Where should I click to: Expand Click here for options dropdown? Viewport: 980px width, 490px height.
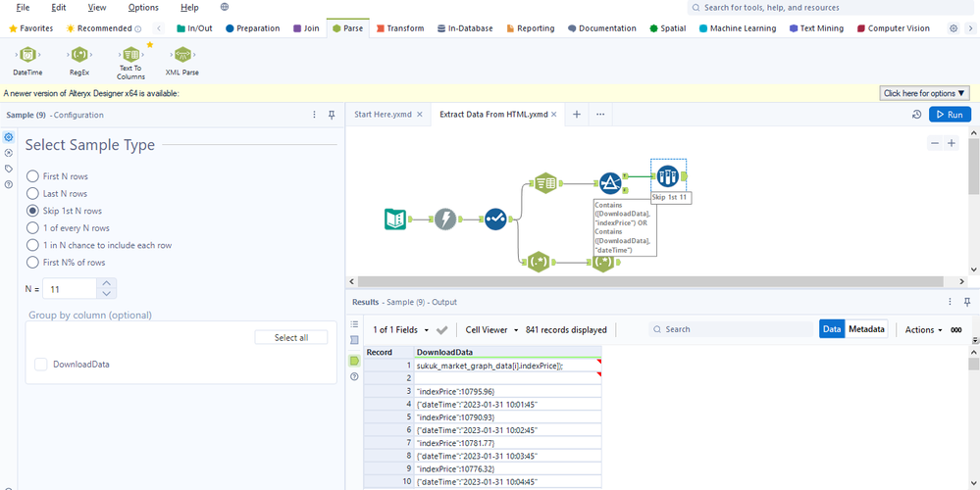(924, 93)
